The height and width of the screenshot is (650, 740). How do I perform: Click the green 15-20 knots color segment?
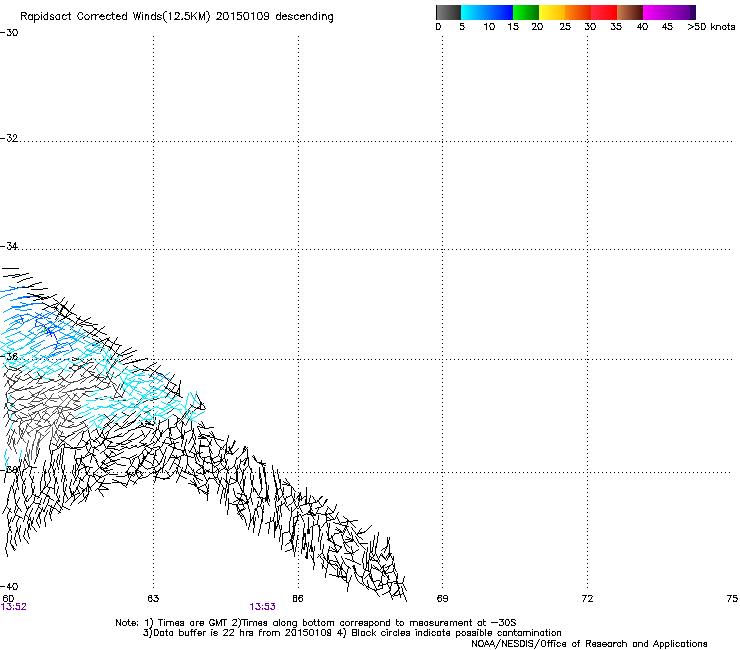[x=526, y=12]
